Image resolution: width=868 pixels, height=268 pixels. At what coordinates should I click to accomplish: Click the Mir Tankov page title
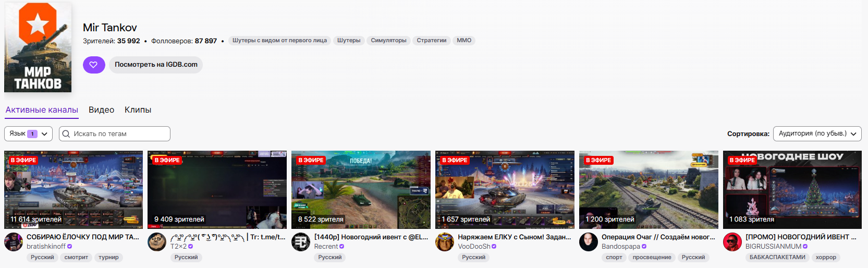click(x=110, y=28)
